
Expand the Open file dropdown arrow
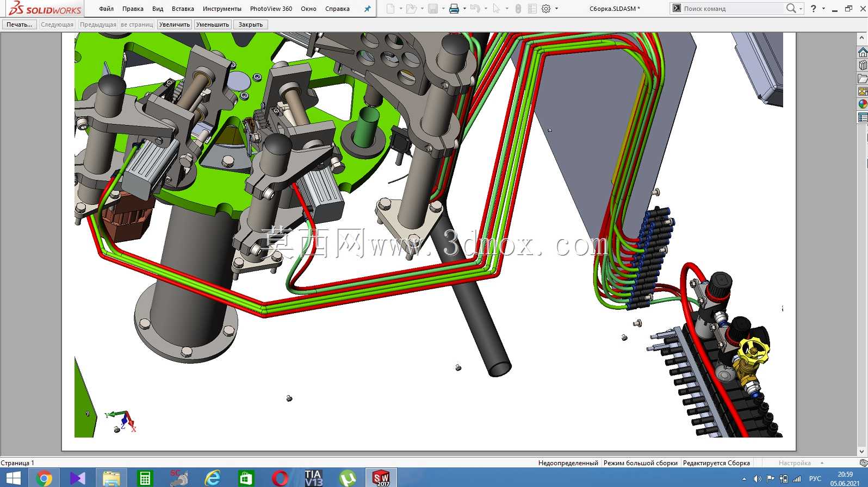tap(422, 9)
